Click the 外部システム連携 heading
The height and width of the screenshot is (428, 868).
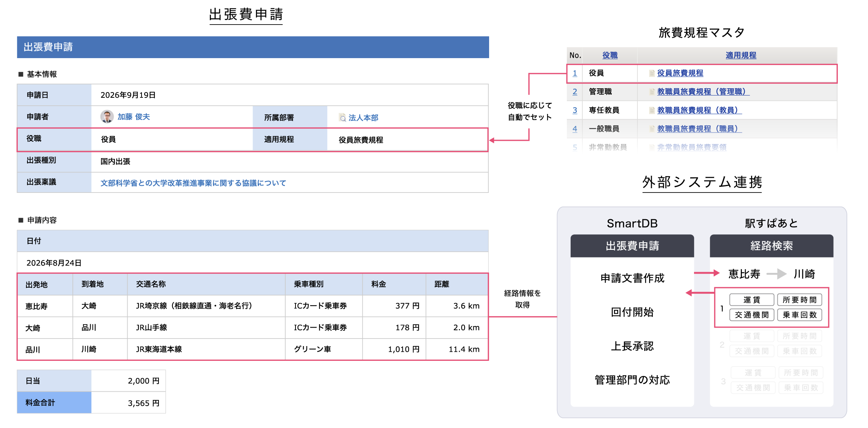pos(702,182)
